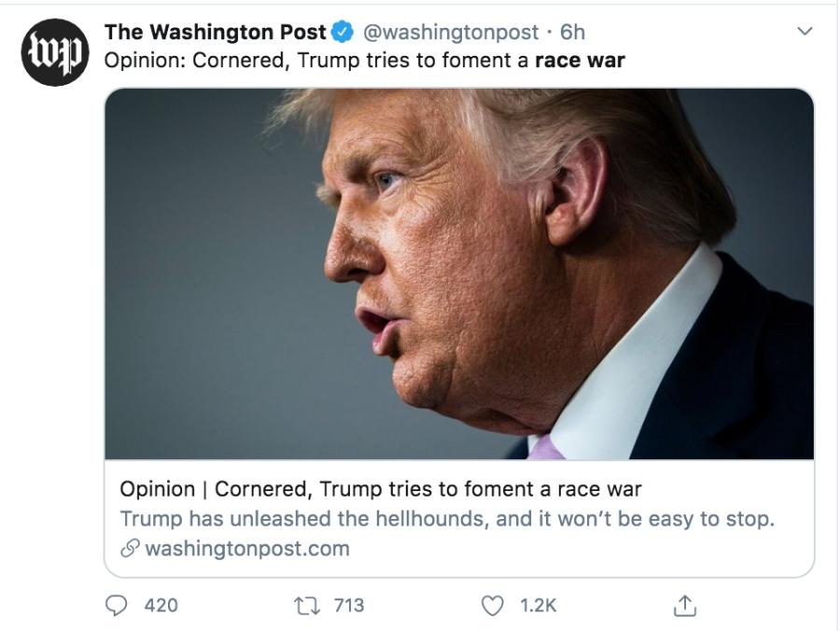Retweet using the arrows icon
The height and width of the screenshot is (631, 840).
(x=305, y=606)
